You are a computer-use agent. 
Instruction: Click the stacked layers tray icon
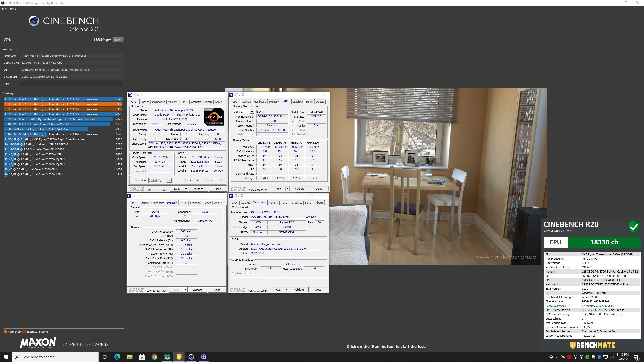coord(581,357)
